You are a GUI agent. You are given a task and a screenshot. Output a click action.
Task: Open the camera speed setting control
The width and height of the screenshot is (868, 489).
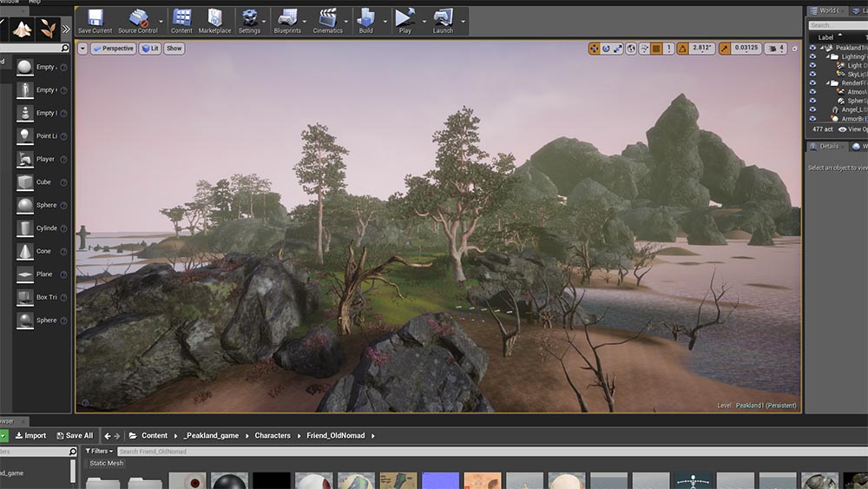point(775,49)
